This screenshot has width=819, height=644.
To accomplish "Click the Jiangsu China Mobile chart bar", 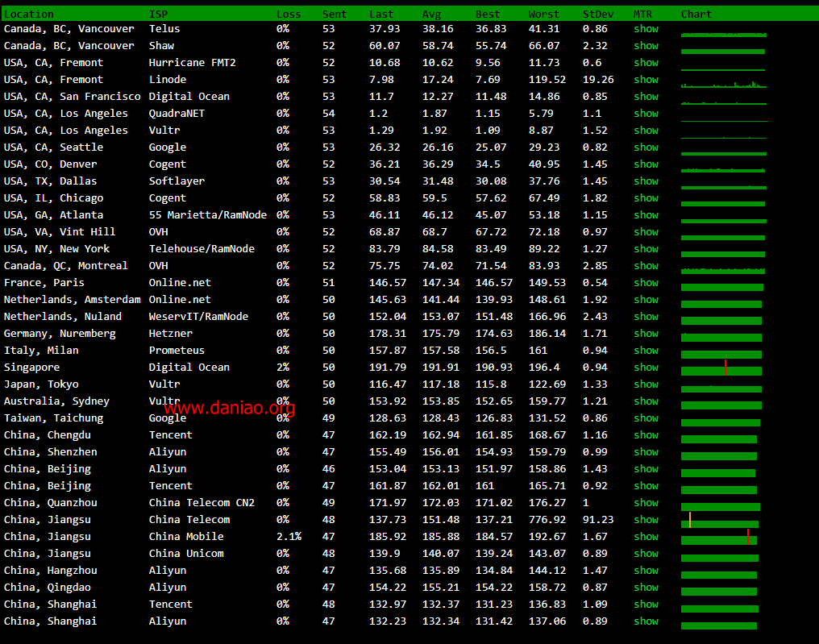I will (719, 537).
